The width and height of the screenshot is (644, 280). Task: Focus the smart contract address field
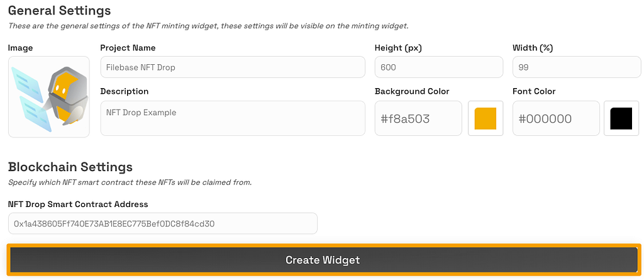point(163,223)
